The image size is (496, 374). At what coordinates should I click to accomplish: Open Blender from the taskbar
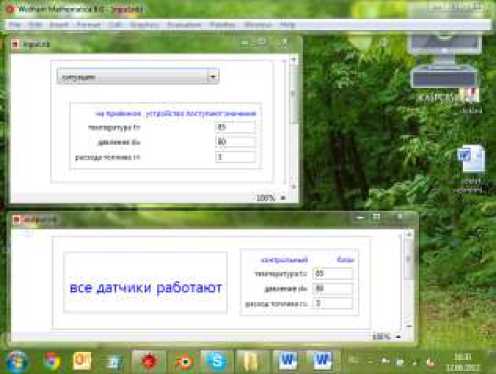point(184,361)
